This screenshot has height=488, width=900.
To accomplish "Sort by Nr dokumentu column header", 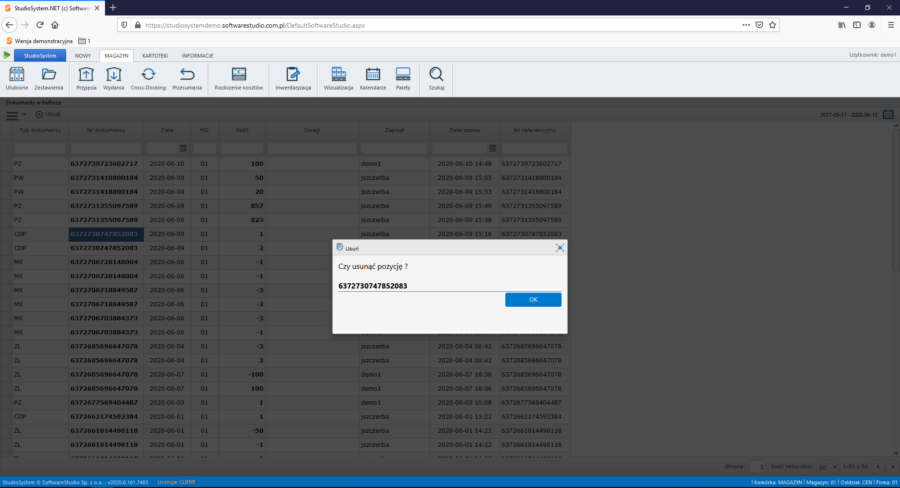I will [106, 130].
